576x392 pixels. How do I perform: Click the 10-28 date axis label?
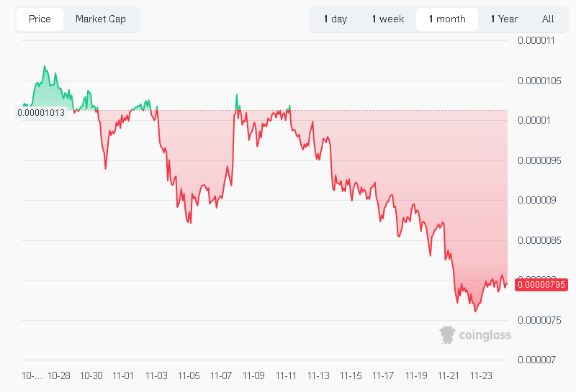point(59,375)
